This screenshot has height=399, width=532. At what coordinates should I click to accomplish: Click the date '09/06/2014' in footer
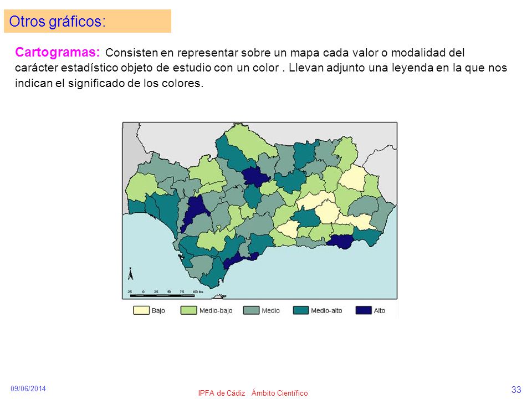tap(28, 389)
